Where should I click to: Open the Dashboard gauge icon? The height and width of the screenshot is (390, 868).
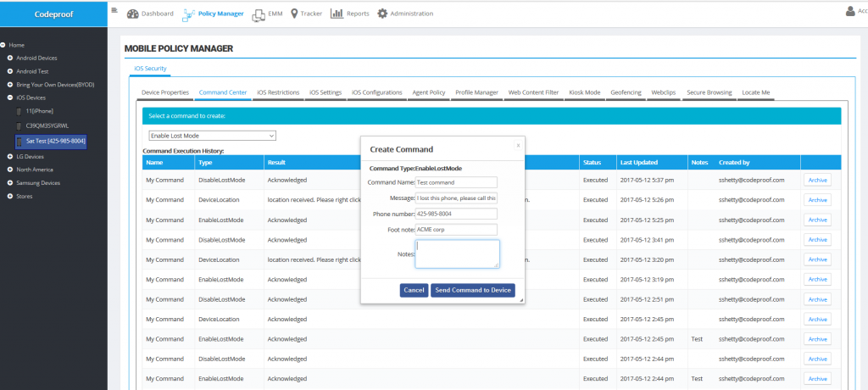(133, 14)
